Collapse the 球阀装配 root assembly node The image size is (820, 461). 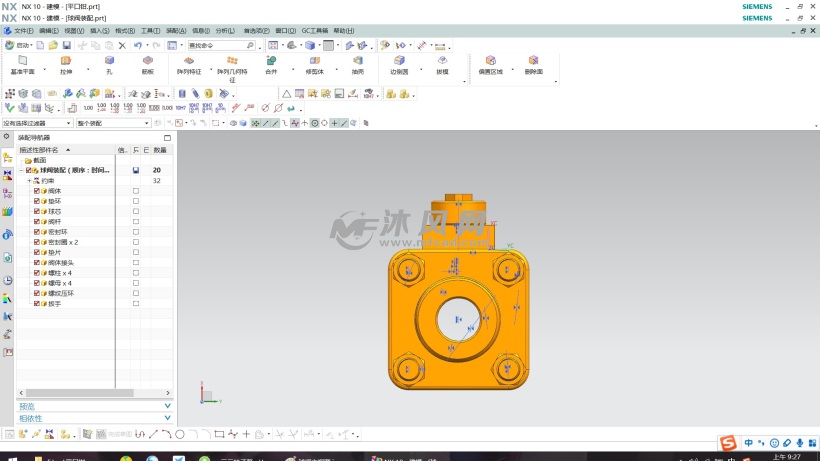pos(21,170)
